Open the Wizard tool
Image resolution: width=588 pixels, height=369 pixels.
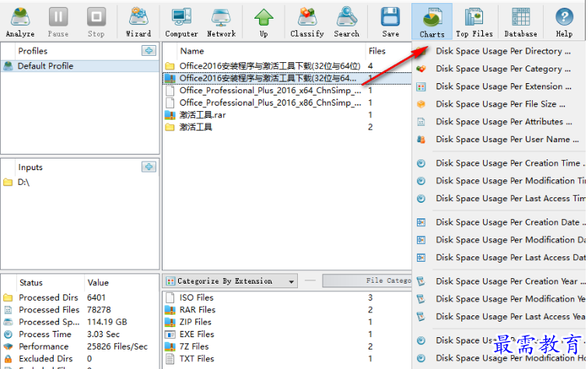138,22
